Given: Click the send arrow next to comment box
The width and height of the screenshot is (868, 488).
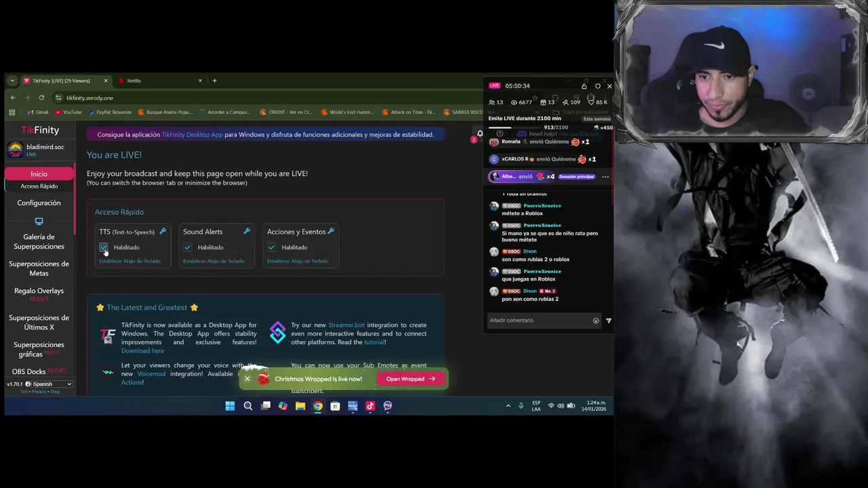Looking at the screenshot, I should pos(608,321).
